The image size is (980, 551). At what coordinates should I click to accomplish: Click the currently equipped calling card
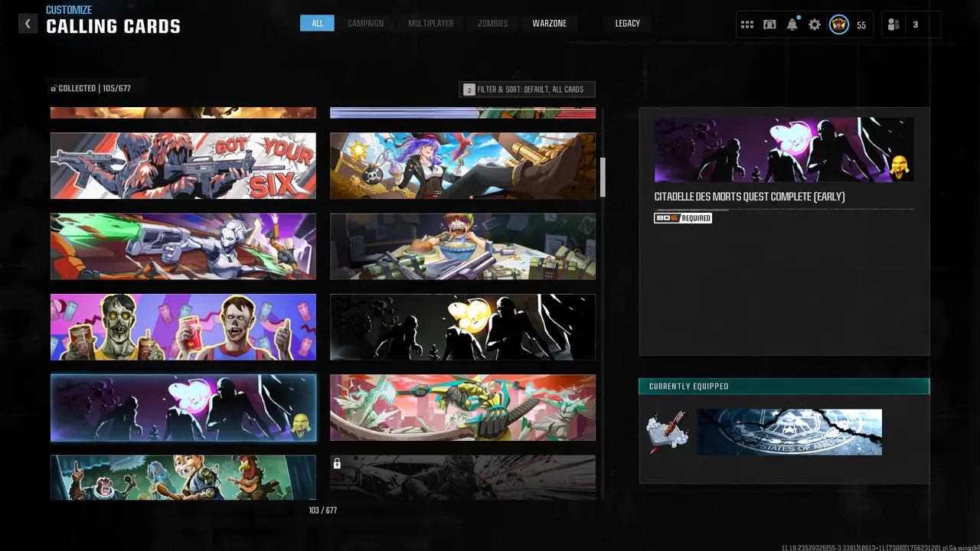pos(789,432)
